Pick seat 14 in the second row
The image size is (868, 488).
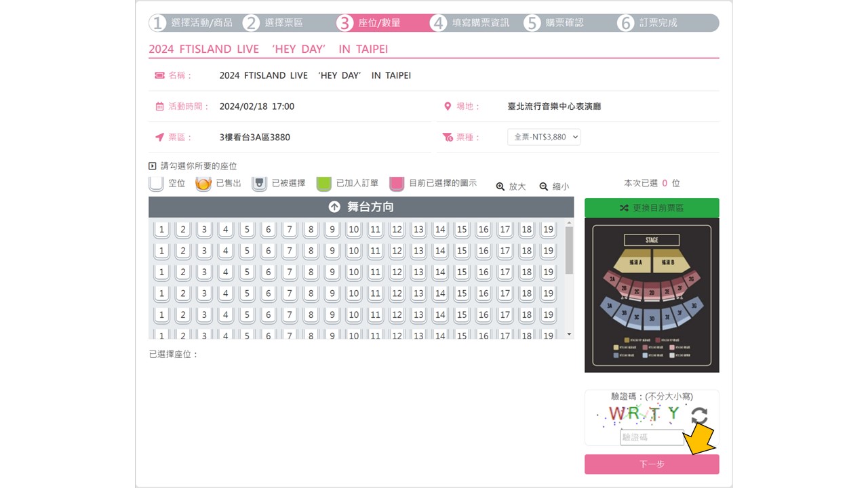[x=440, y=251]
